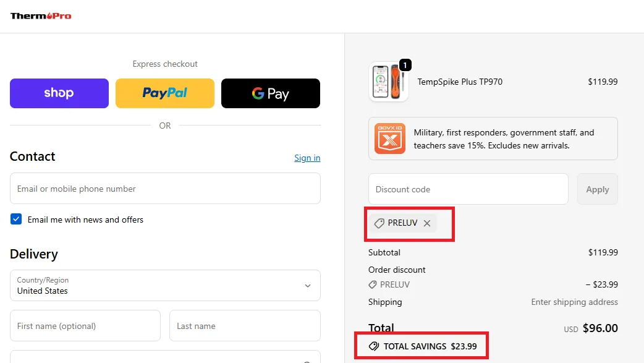
Task: Open the TempSpike Plus TP970 thumbnail
Action: click(x=389, y=82)
